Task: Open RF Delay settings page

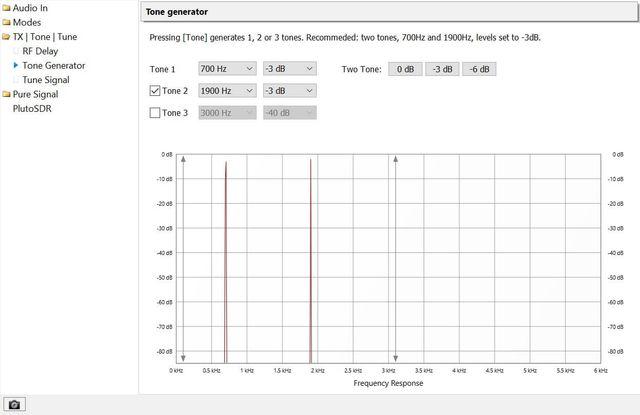Action: click(40, 51)
